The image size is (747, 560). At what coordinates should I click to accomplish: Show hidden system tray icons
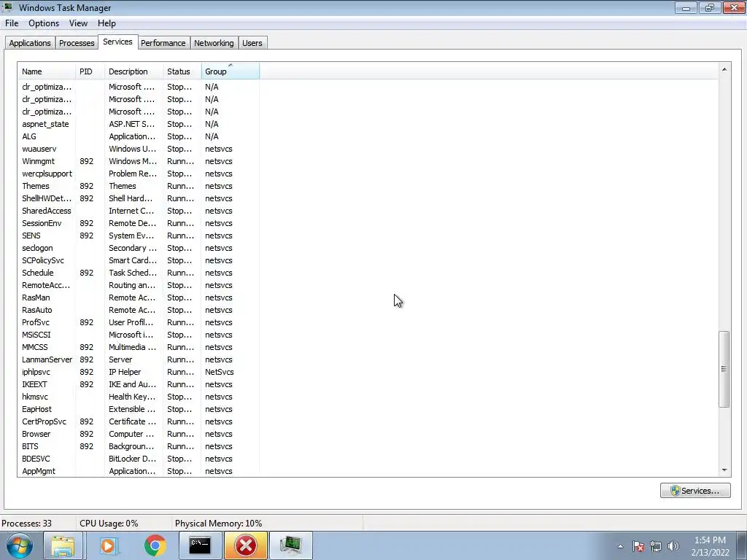pyautogui.click(x=620, y=546)
